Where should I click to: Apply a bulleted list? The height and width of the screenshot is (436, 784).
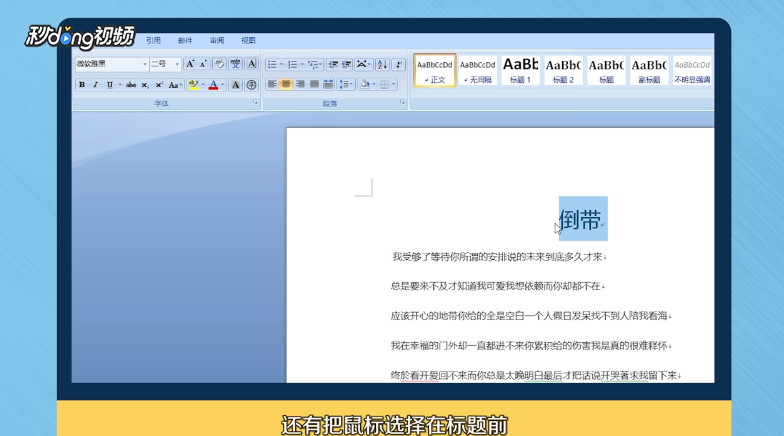point(272,64)
